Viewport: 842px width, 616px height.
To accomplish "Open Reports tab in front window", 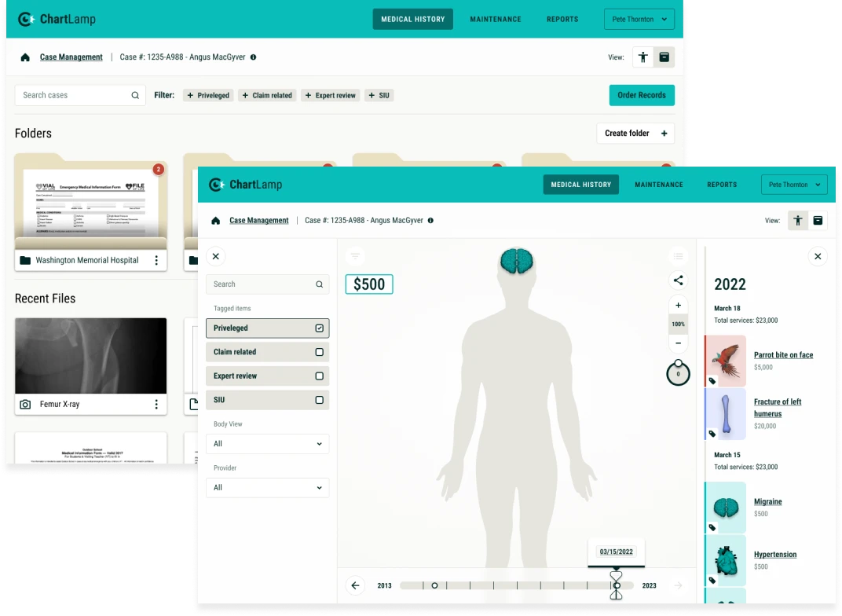I will (722, 185).
